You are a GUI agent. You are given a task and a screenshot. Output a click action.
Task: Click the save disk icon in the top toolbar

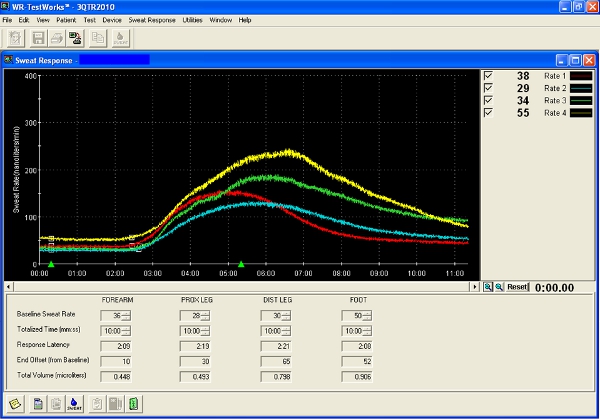coord(40,38)
